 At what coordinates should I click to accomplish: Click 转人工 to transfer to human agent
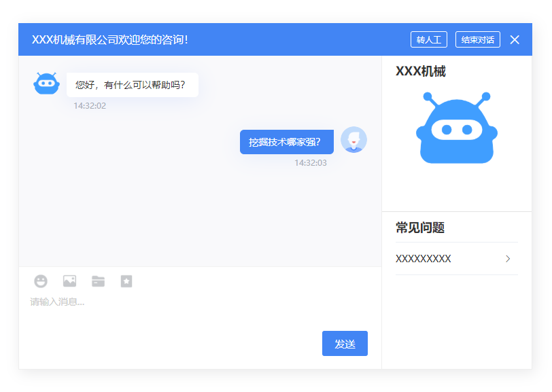click(x=429, y=40)
